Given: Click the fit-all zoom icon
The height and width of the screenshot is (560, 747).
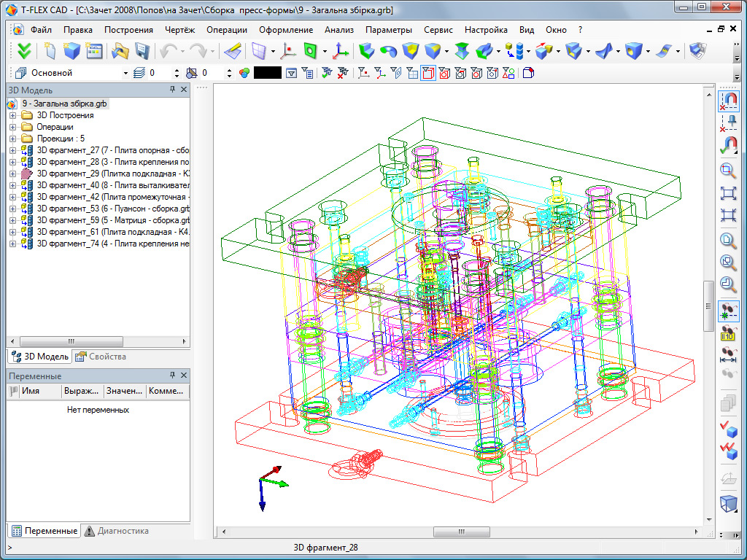Looking at the screenshot, I should tap(728, 192).
